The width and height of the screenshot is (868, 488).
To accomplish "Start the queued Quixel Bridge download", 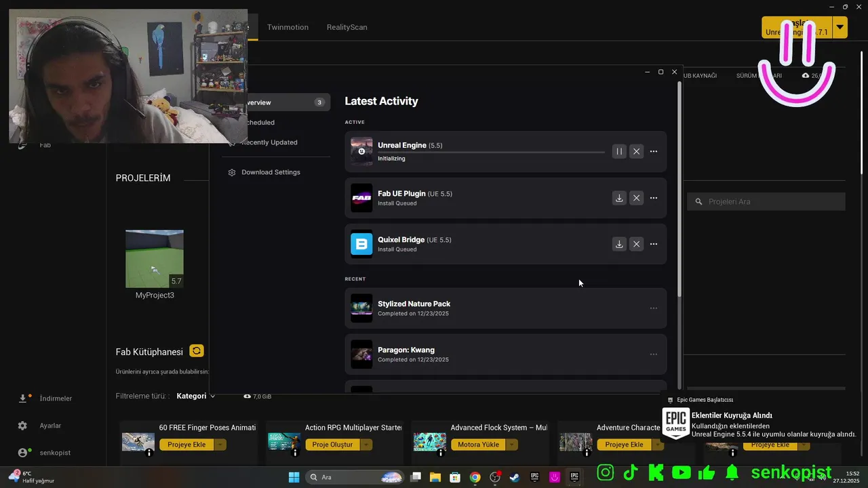I will [x=619, y=244].
